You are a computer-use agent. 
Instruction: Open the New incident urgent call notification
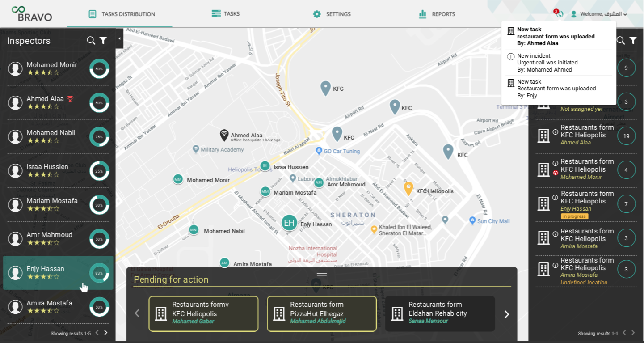(x=559, y=63)
